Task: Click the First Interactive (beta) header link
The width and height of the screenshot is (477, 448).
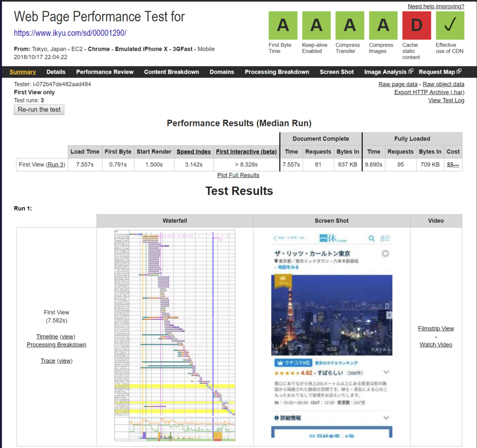Action: [246, 152]
